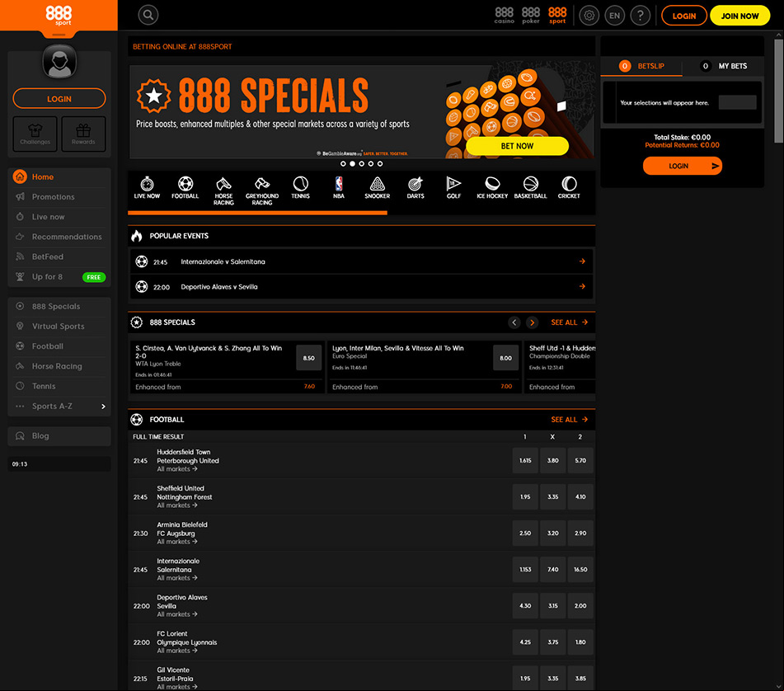Open Challenges shirt icon tile

point(35,134)
